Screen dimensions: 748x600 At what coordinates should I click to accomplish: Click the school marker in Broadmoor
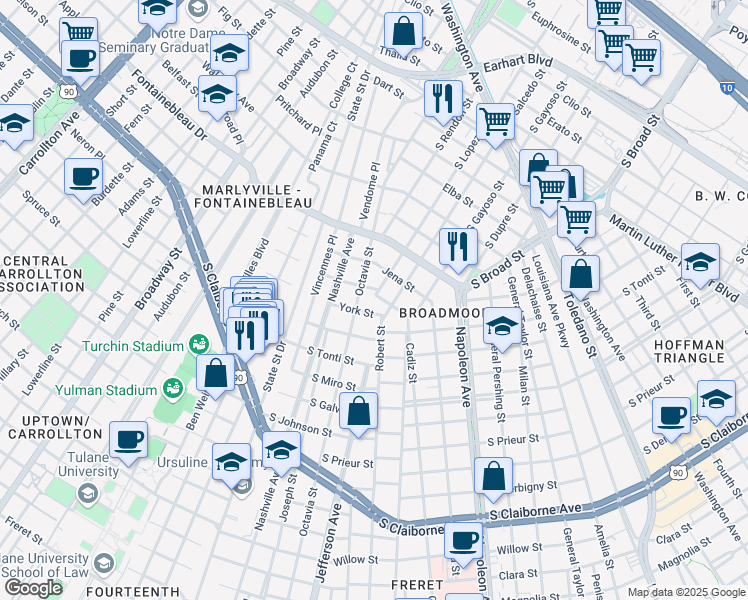click(x=502, y=329)
